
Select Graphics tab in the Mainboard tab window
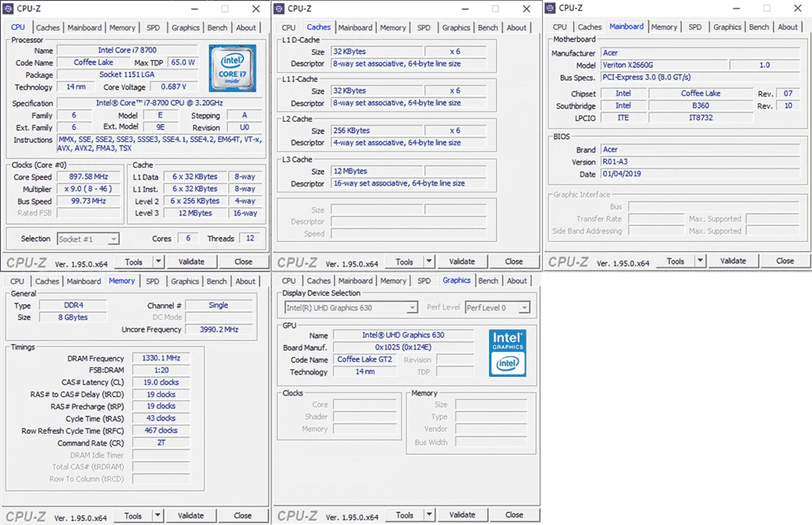(x=727, y=27)
